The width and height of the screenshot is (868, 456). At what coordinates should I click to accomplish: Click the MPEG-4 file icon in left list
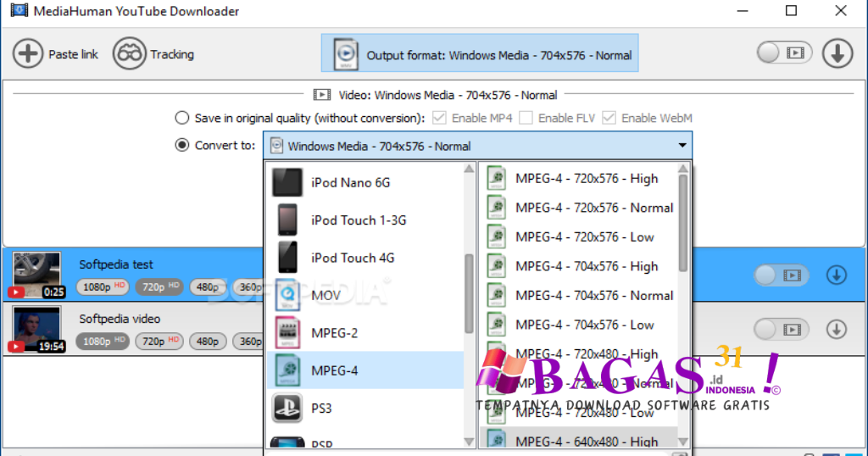pos(287,370)
